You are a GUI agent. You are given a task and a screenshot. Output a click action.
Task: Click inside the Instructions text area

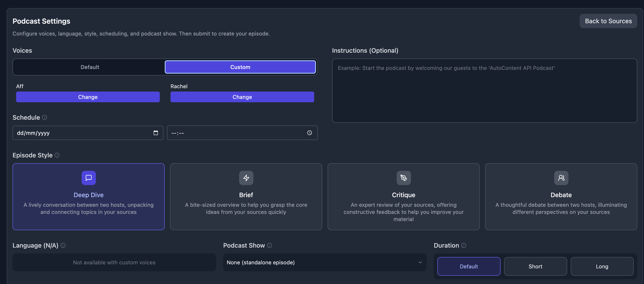[x=484, y=90]
